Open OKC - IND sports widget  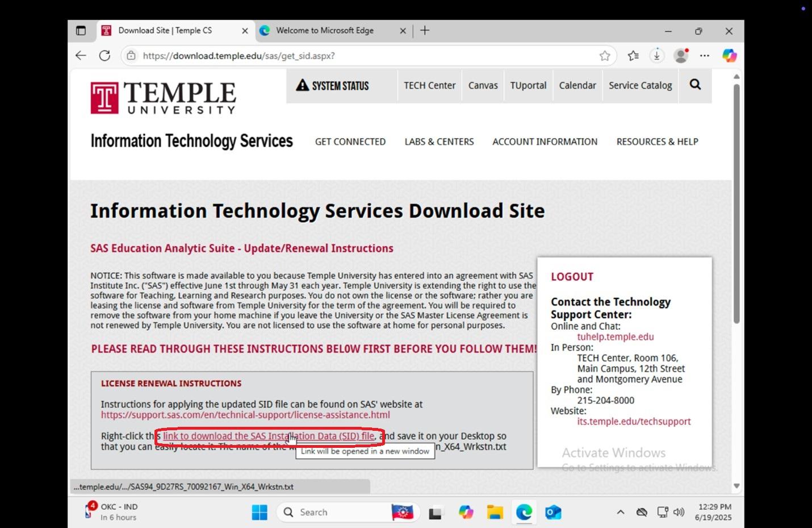111,512
